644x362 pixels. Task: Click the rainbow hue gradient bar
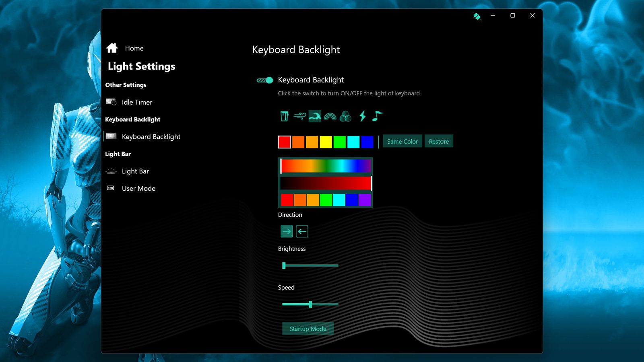326,166
